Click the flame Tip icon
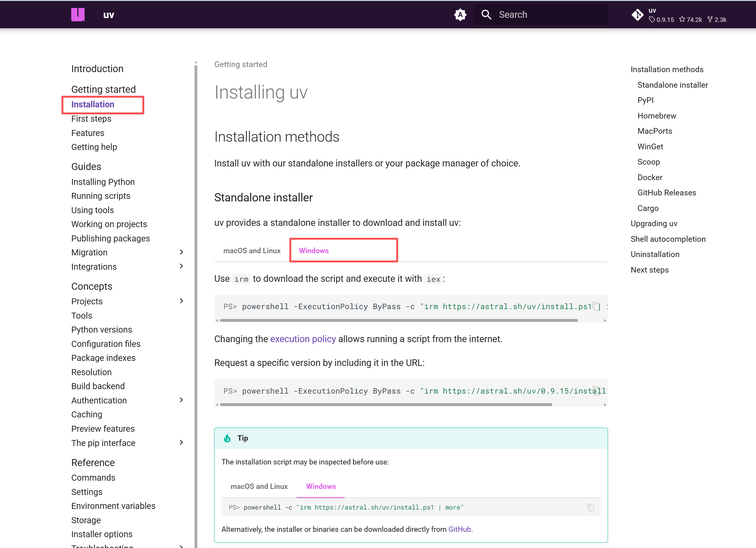Viewport: 756px width, 548px height. point(227,438)
